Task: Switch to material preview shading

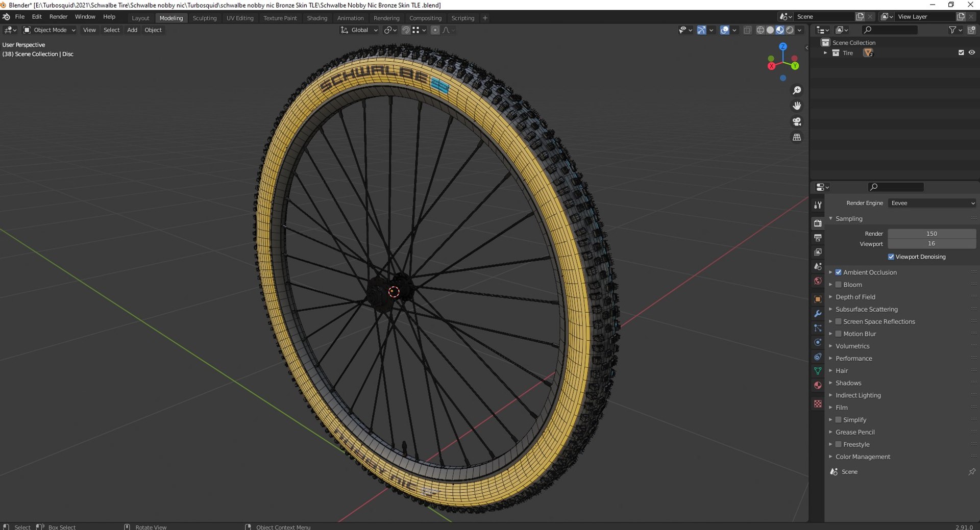Action: tap(780, 30)
